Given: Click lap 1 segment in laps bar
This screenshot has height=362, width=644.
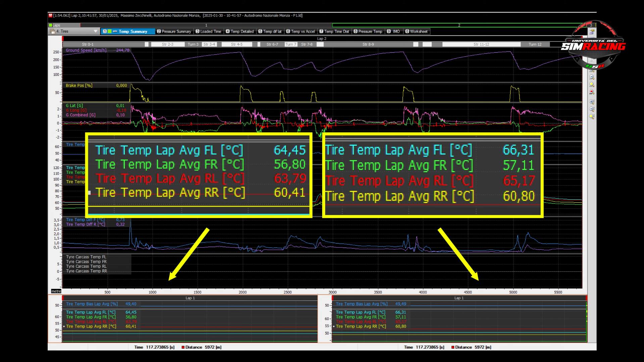Looking at the screenshot, I should click(x=206, y=25).
